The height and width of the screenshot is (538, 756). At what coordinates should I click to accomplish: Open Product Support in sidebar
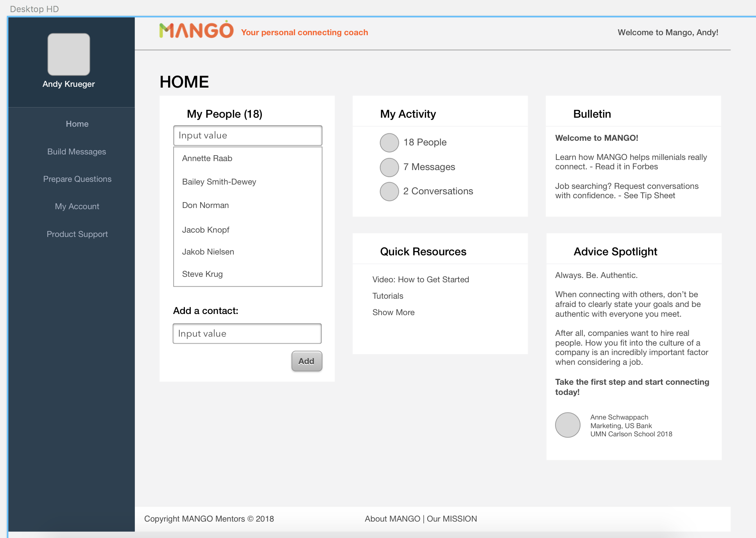pos(77,234)
